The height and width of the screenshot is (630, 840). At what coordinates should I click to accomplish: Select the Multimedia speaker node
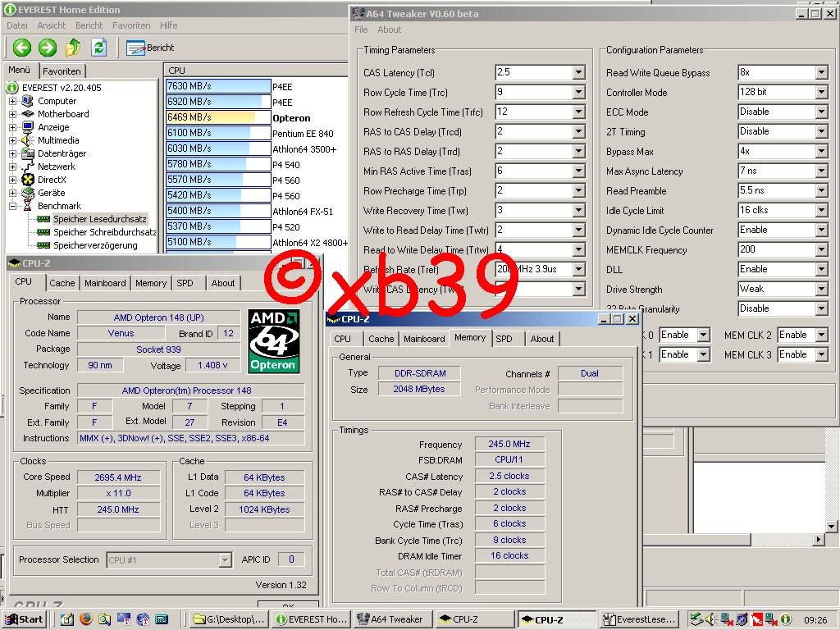pyautogui.click(x=58, y=140)
